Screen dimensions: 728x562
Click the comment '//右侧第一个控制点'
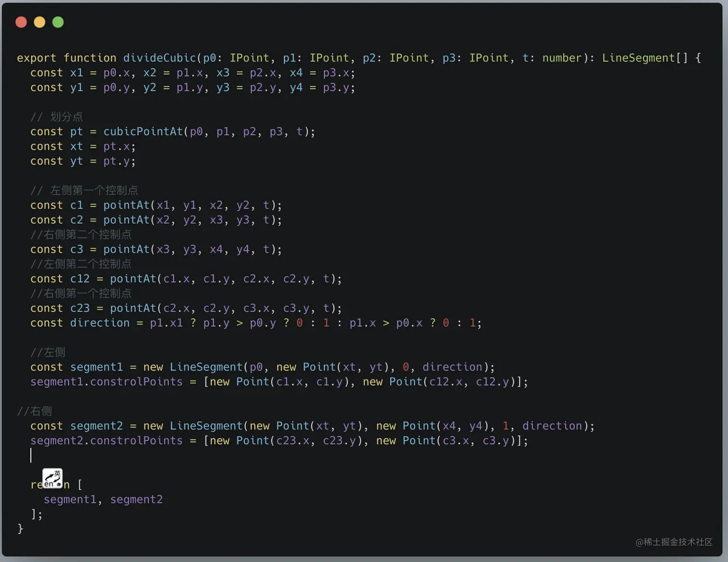(81, 294)
